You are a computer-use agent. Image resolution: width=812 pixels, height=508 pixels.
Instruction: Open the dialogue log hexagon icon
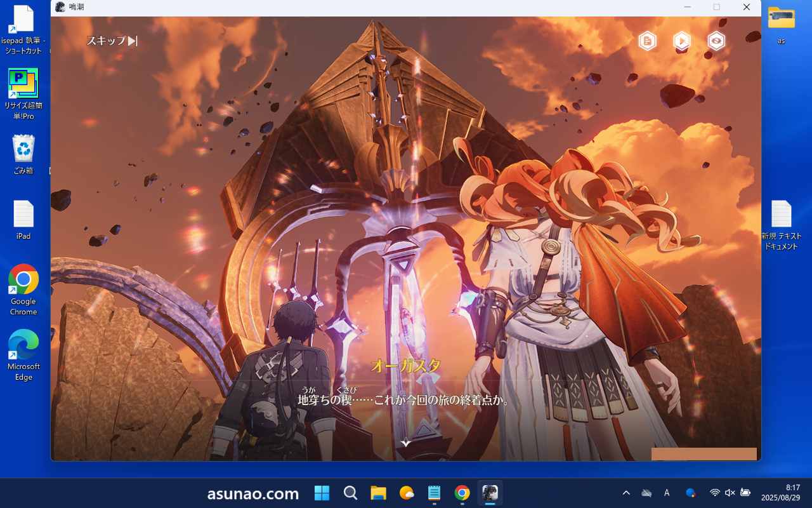point(647,41)
